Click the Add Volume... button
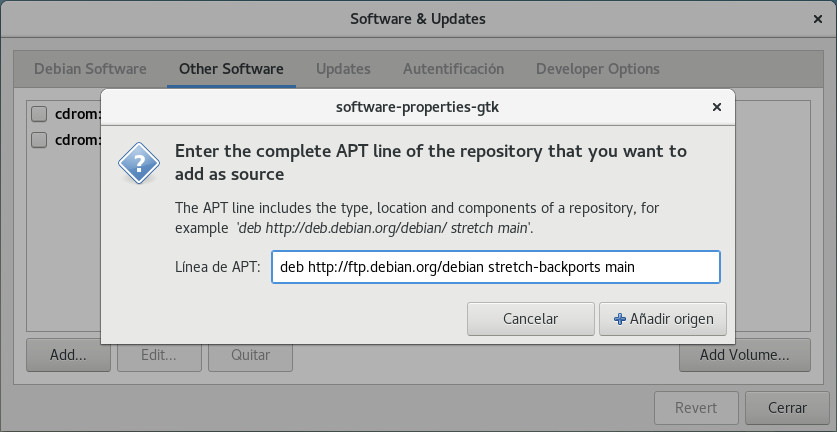The height and width of the screenshot is (432, 837). click(x=743, y=354)
